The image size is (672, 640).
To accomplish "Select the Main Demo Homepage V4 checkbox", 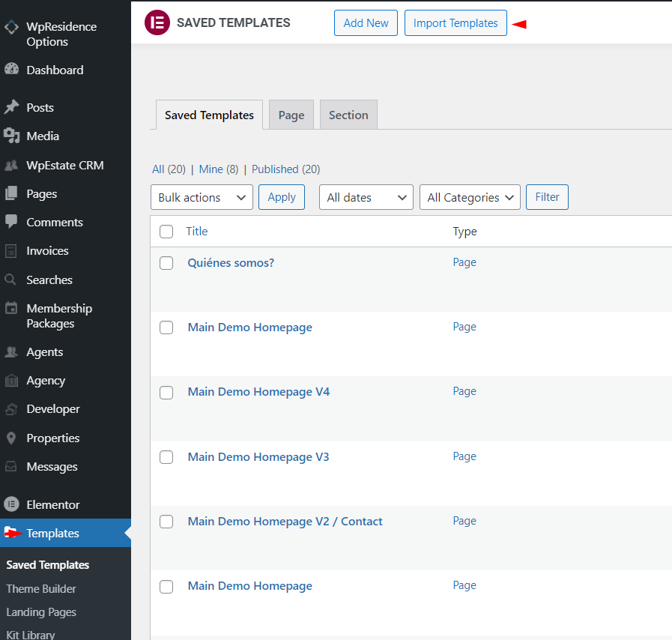I will tap(166, 392).
